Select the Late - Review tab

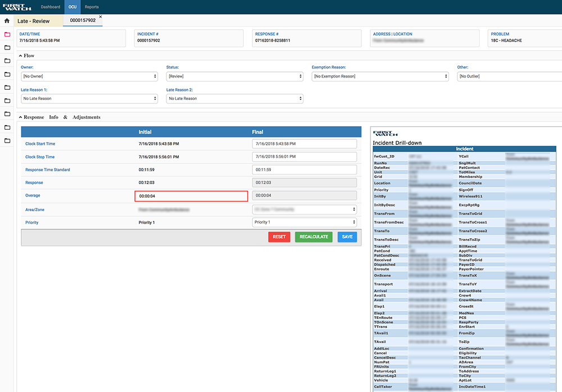point(33,21)
